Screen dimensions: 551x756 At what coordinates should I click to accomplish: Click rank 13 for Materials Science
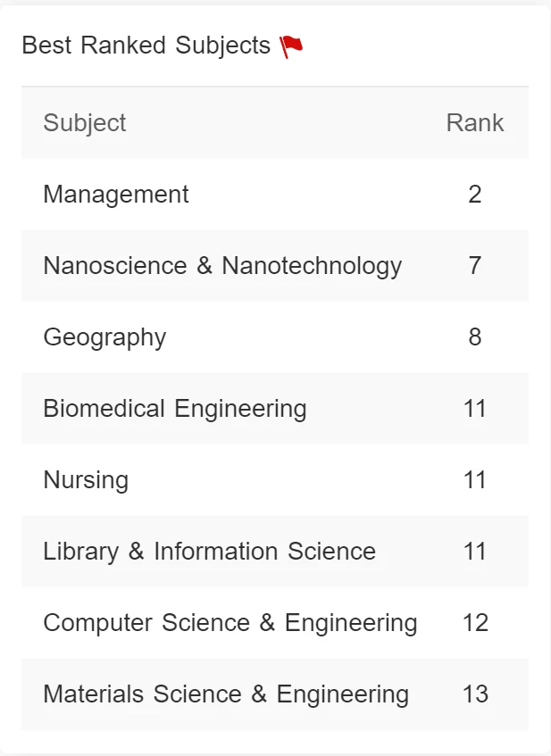coord(475,694)
